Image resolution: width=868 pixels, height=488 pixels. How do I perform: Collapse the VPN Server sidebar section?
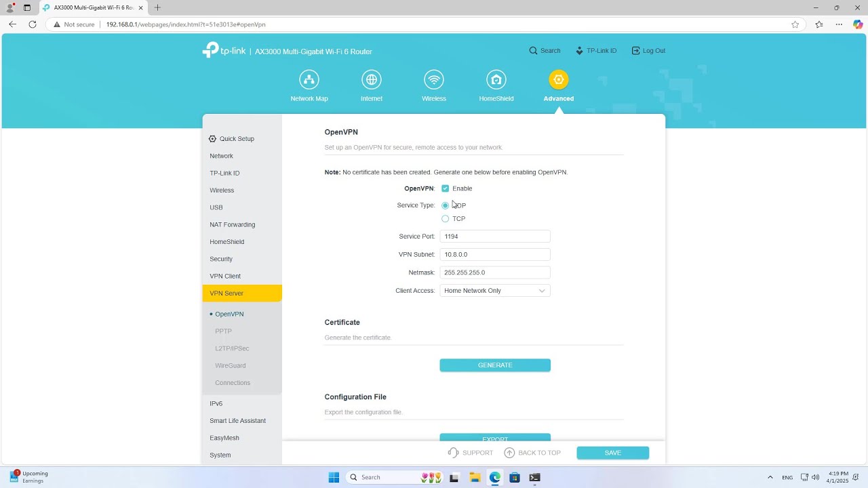tap(242, 293)
